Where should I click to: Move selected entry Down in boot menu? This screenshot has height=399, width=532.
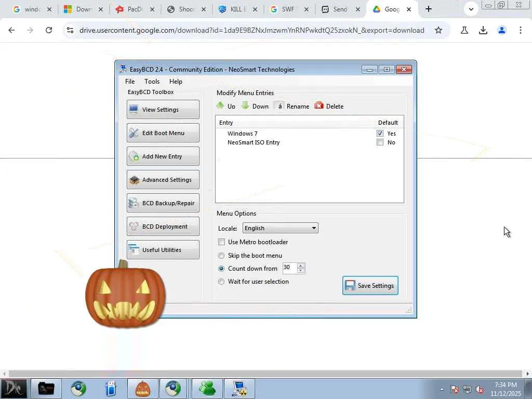pos(255,106)
